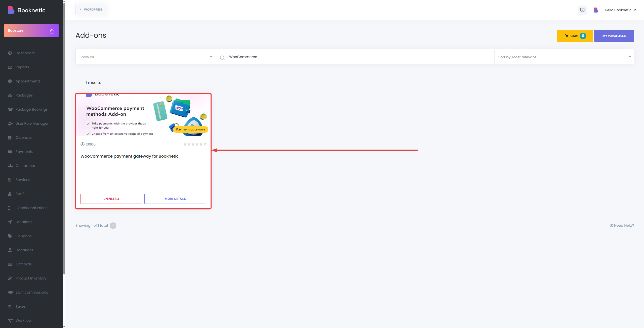Image resolution: width=644 pixels, height=328 pixels.
Task: Click the download count icon on add-on card
Action: click(83, 144)
